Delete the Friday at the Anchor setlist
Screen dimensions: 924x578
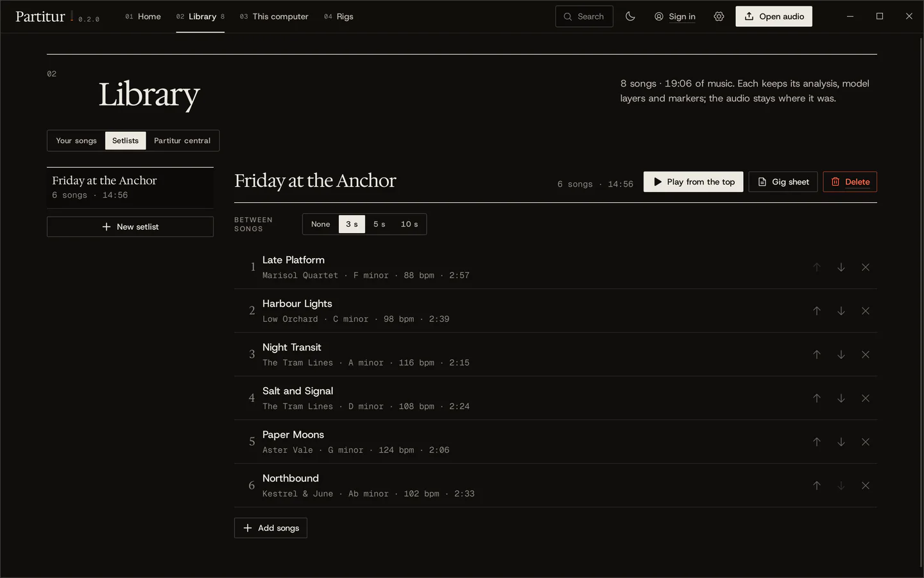pyautogui.click(x=850, y=182)
